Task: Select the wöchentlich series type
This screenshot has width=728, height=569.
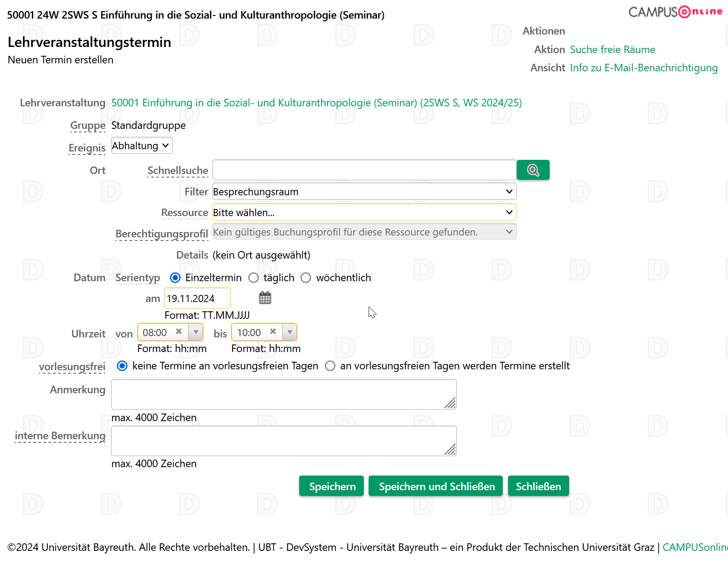Action: click(x=306, y=278)
